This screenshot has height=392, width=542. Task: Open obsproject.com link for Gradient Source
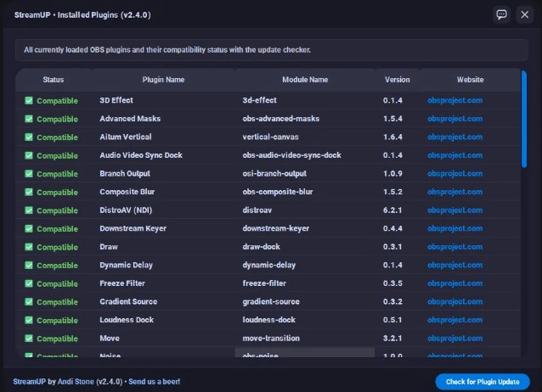point(454,302)
